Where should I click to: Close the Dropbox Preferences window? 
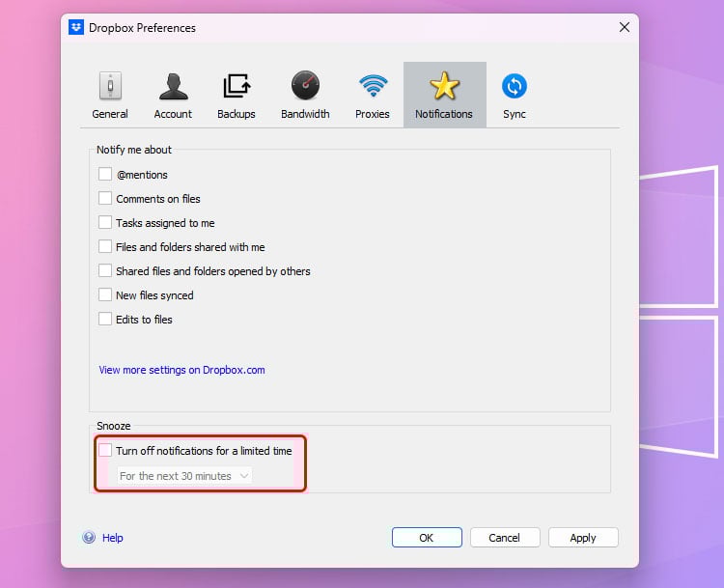[625, 27]
